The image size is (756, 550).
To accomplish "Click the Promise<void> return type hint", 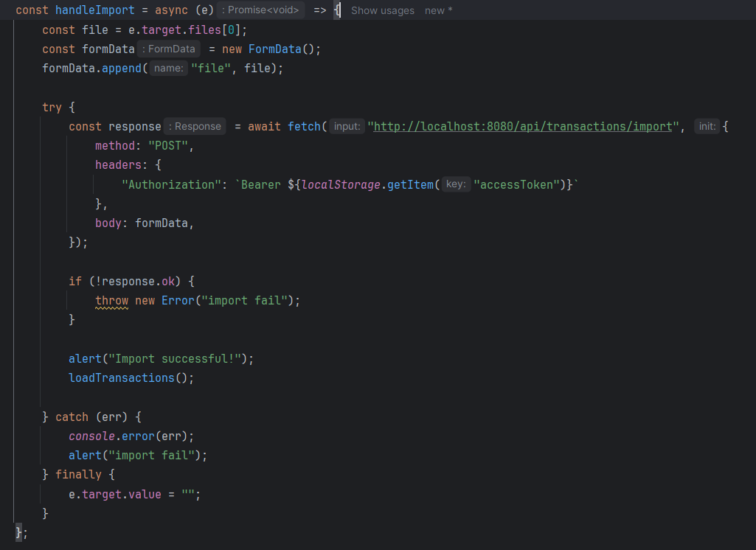I will click(x=262, y=10).
